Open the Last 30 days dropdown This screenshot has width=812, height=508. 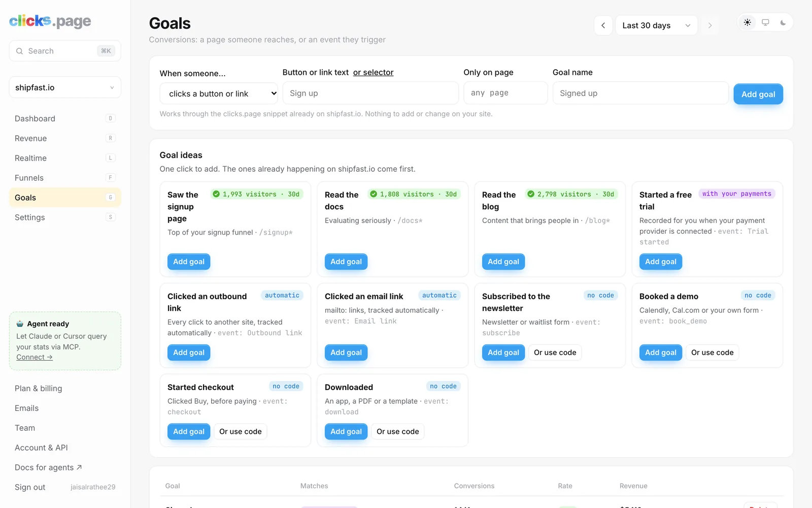pyautogui.click(x=656, y=25)
